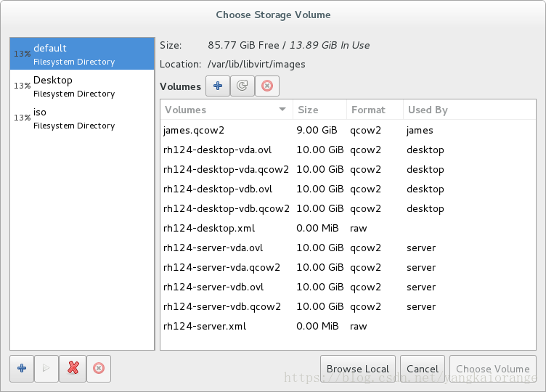The image size is (546, 392).
Task: Refresh the volume list
Action: tap(243, 86)
